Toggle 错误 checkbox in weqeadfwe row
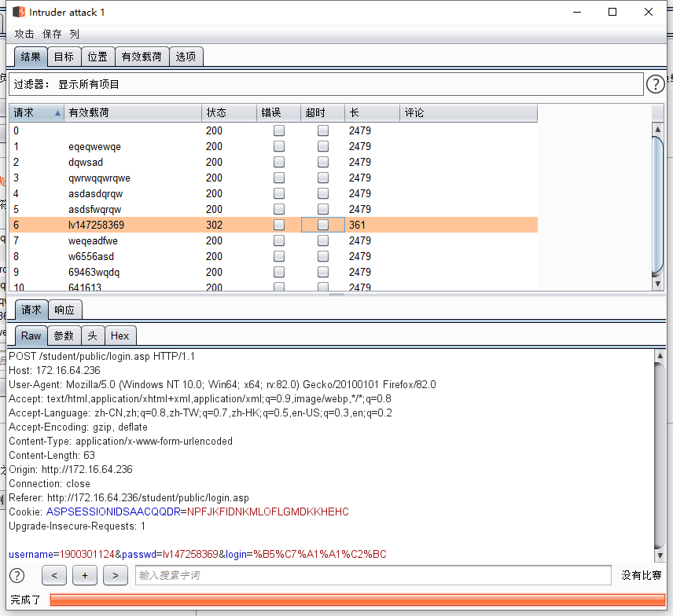 tap(279, 240)
